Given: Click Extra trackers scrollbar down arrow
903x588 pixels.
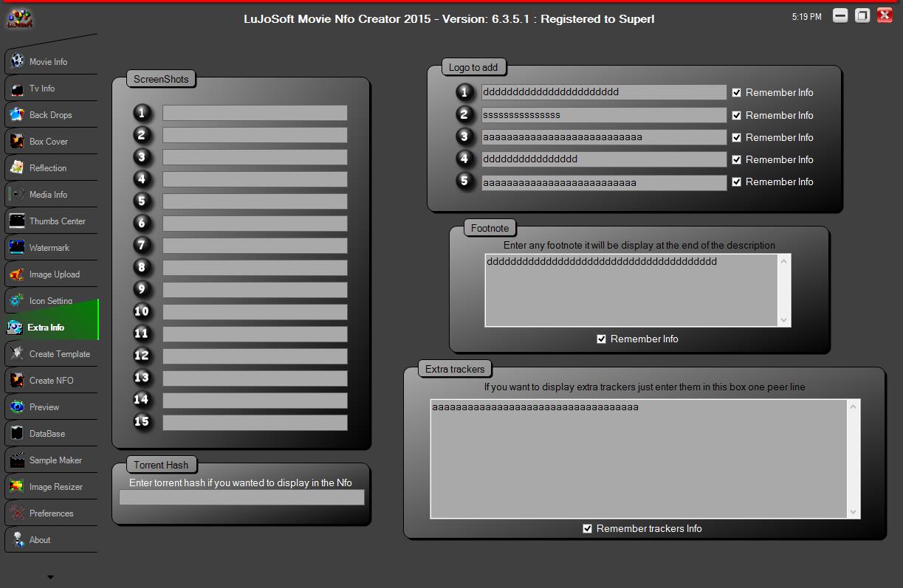Looking at the screenshot, I should click(854, 511).
